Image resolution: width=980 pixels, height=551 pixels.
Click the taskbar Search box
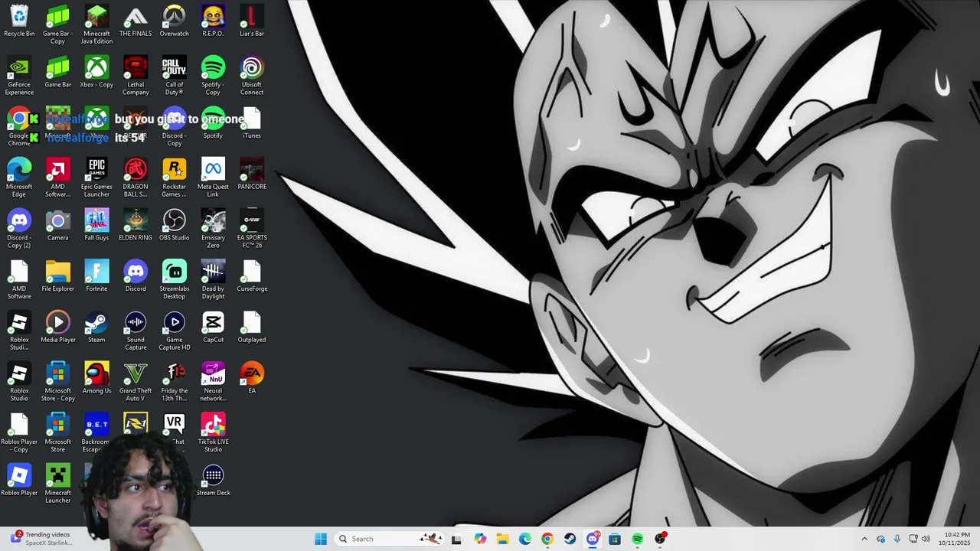click(389, 539)
